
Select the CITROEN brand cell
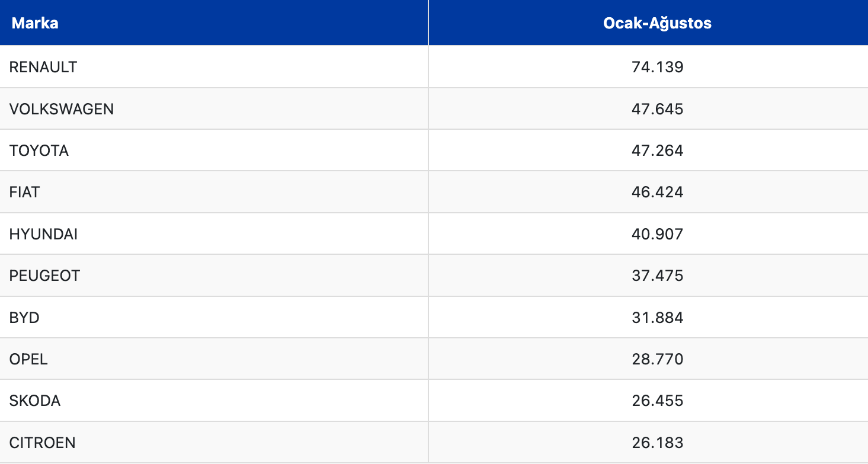(43, 443)
